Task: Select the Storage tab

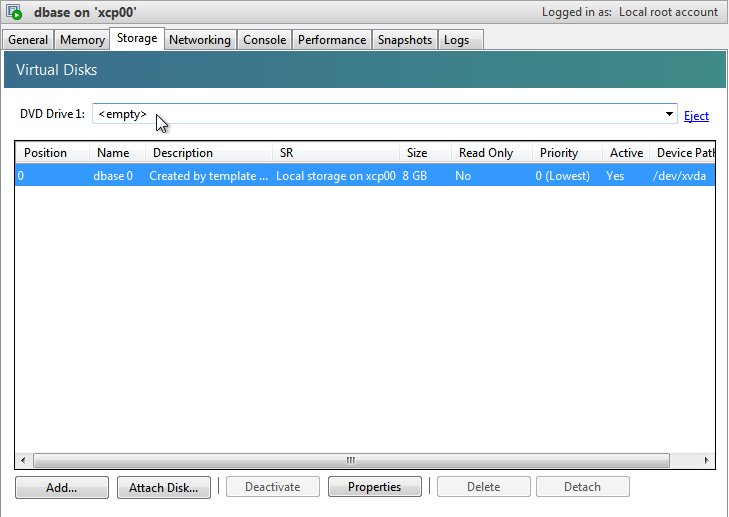Action: [137, 38]
